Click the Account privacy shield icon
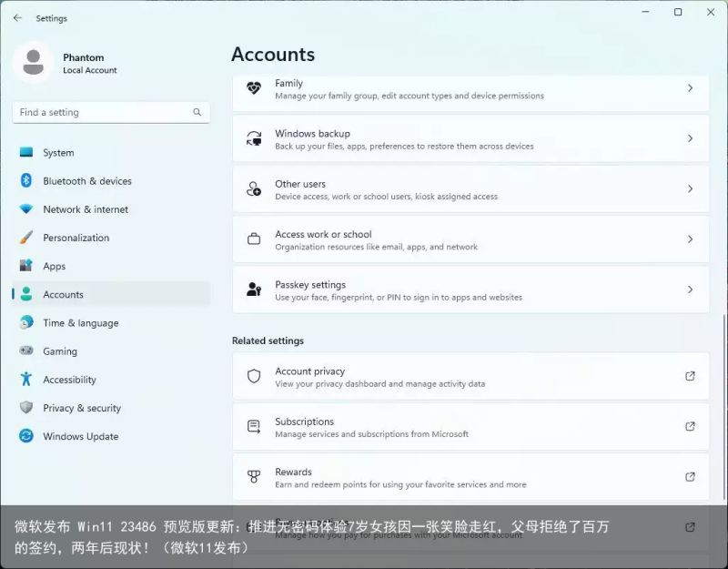This screenshot has width=728, height=569. click(x=254, y=376)
